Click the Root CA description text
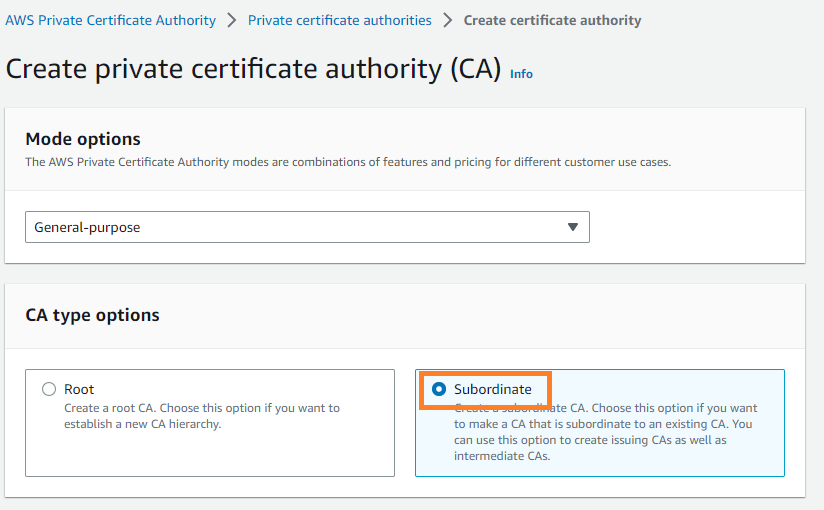The width and height of the screenshot is (824, 510). coord(202,416)
